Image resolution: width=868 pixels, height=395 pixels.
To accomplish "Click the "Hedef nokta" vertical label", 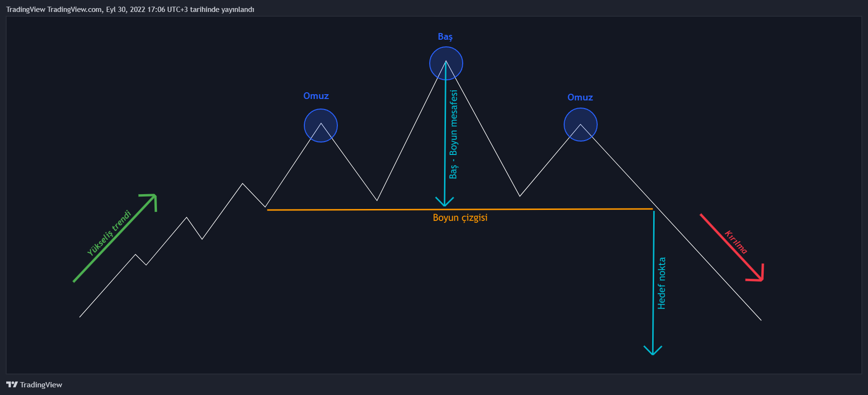I will 661,283.
